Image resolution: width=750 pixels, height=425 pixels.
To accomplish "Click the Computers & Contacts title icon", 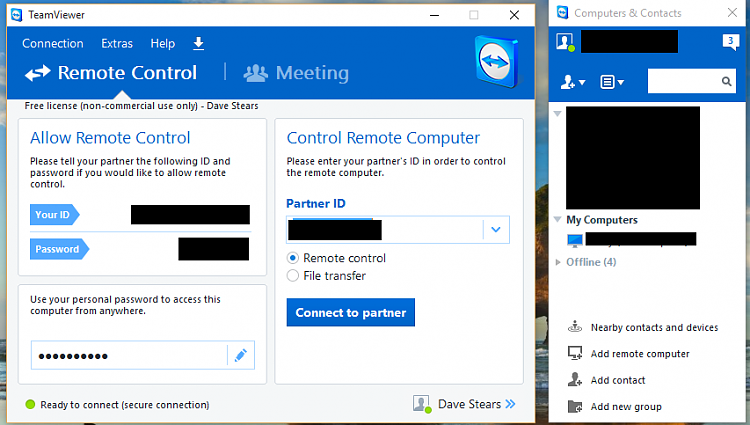I will click(562, 13).
